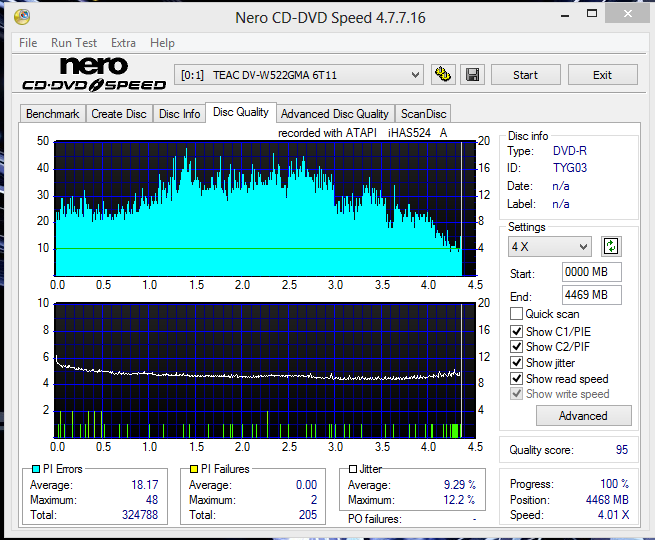Uncheck Show C2/PIF

point(516,347)
